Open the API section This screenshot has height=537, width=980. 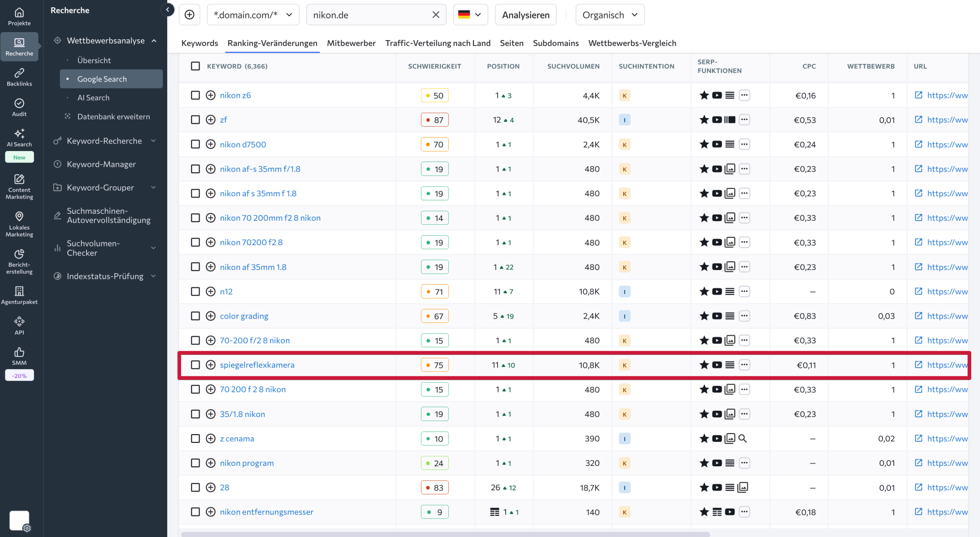click(19, 325)
